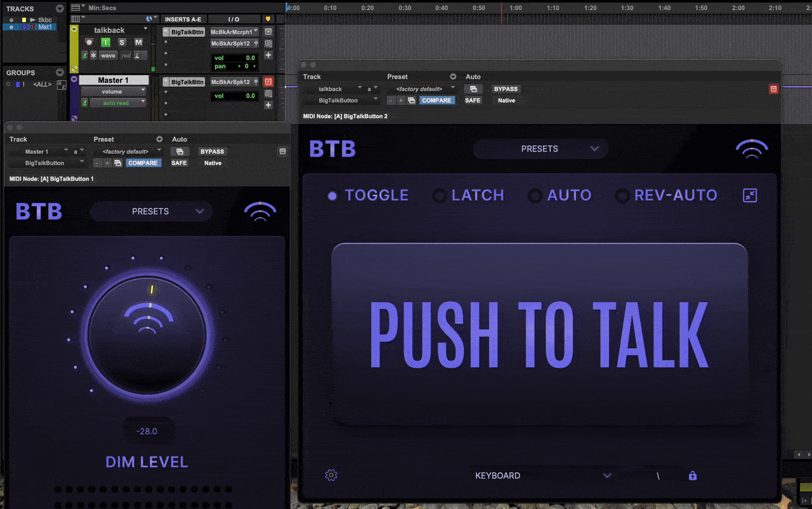Open the KEYBOARD trigger source dropdown
Screen dimensions: 812x509
tap(543, 475)
